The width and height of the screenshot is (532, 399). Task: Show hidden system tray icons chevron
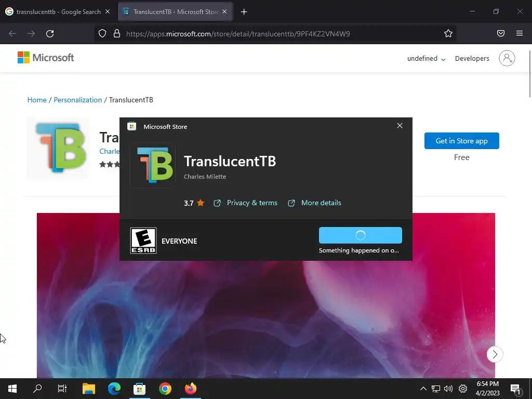(x=423, y=389)
